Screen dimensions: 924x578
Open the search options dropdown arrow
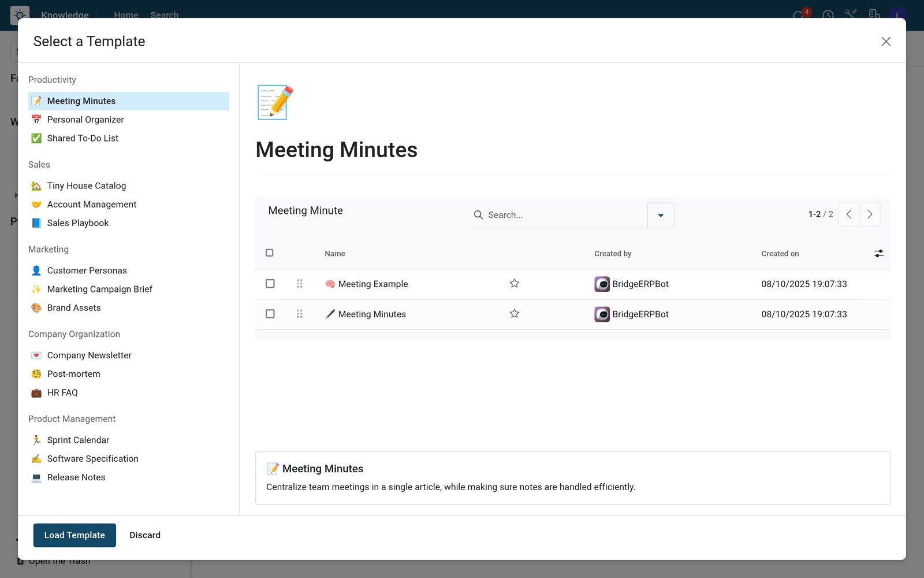pos(661,215)
